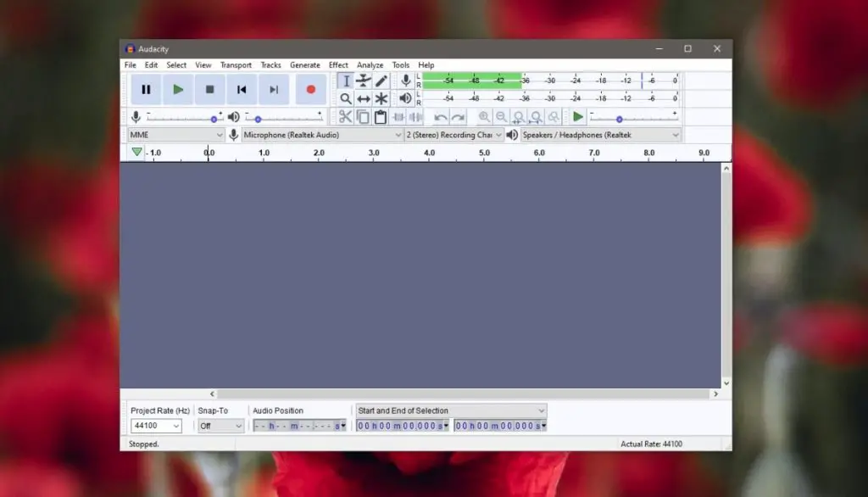This screenshot has width=868, height=497.
Task: Open Audio Position time format arrow
Action: click(x=343, y=426)
